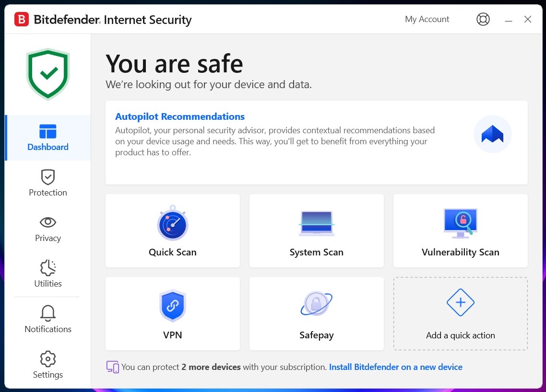Click the Protection shield icon

[x=47, y=177]
